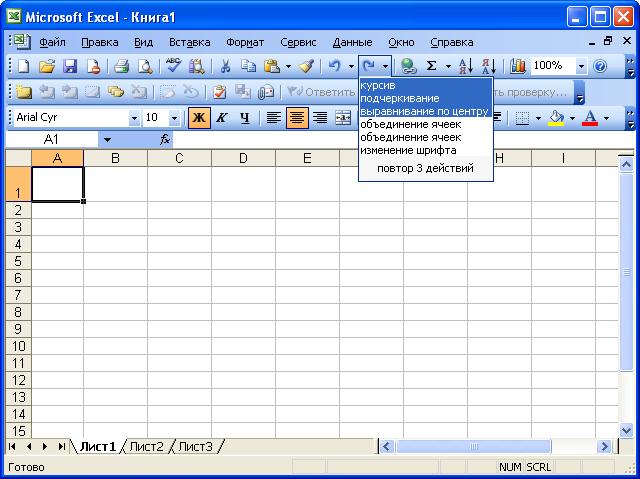Select выравнивание по центру entry
640x479 pixels.
(x=426, y=111)
